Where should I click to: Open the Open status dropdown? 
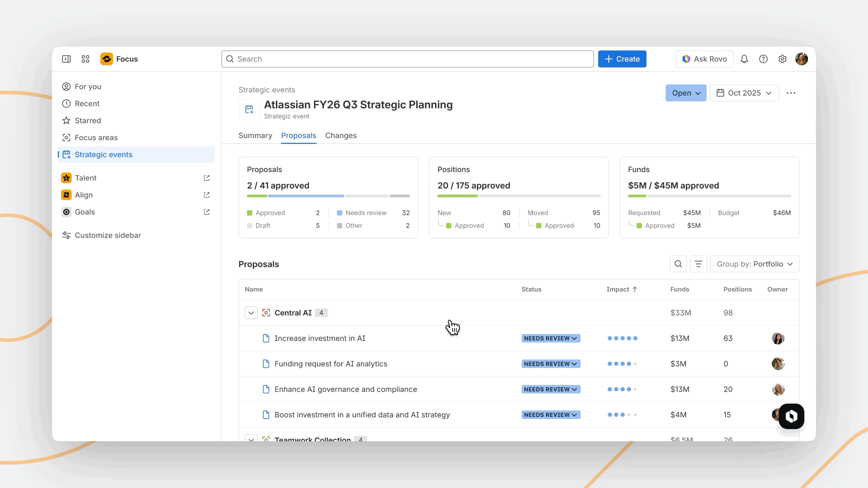686,93
